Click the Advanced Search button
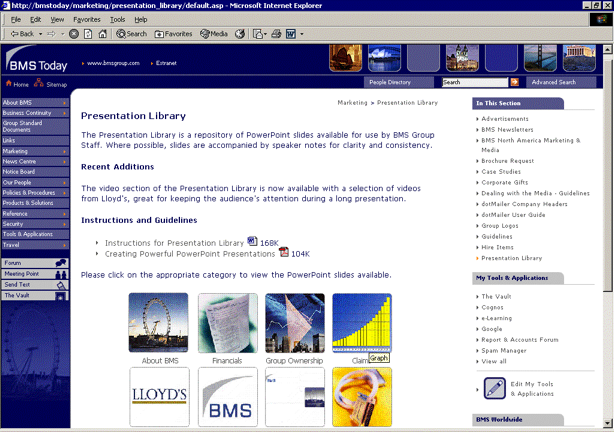615x432 pixels. tap(553, 82)
